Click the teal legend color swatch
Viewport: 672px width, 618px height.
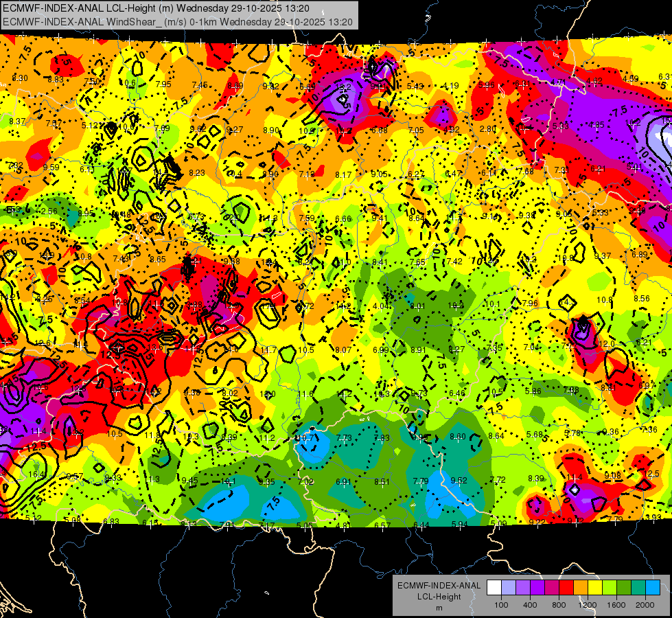638,588
